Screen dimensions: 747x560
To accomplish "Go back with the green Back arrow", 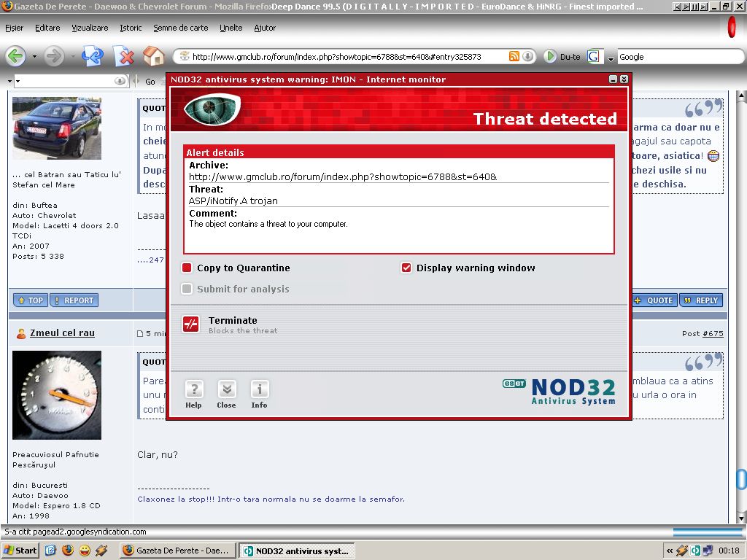I will [15, 56].
